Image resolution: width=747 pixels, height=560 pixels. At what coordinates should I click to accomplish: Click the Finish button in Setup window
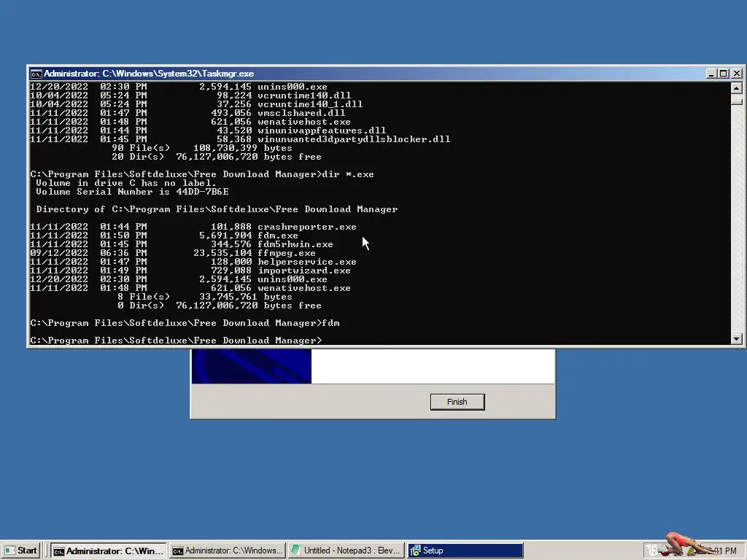pyautogui.click(x=457, y=402)
